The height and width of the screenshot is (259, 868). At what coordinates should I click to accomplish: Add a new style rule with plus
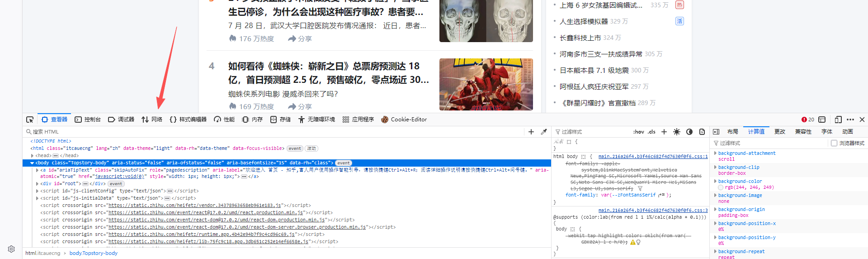(664, 132)
